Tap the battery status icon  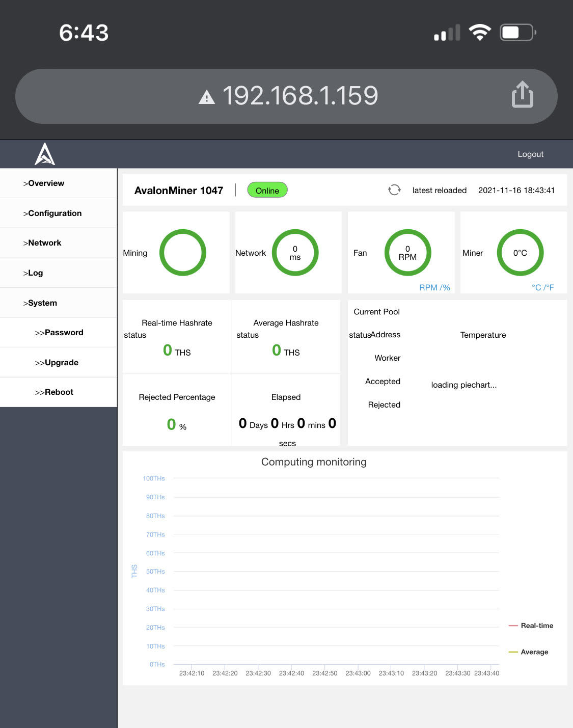coord(517,33)
